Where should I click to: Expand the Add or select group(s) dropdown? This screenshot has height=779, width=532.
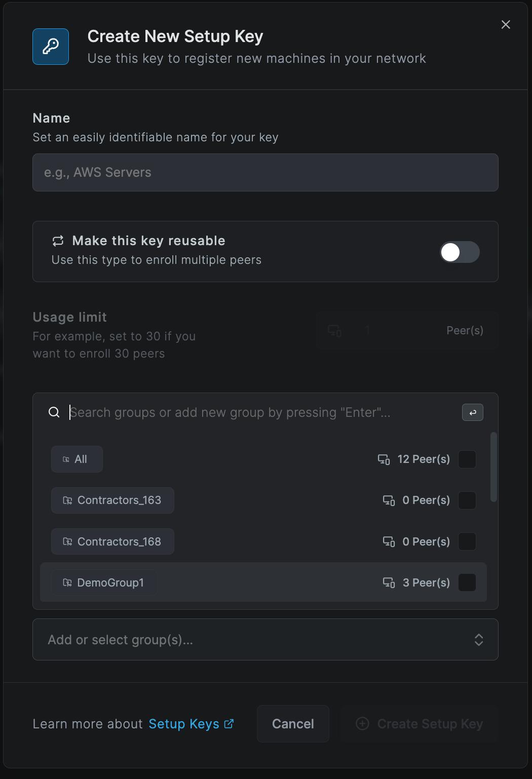(x=265, y=640)
